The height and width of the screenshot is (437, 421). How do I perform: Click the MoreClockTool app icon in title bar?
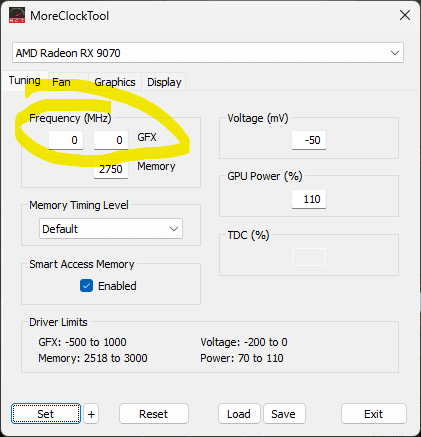(17, 15)
